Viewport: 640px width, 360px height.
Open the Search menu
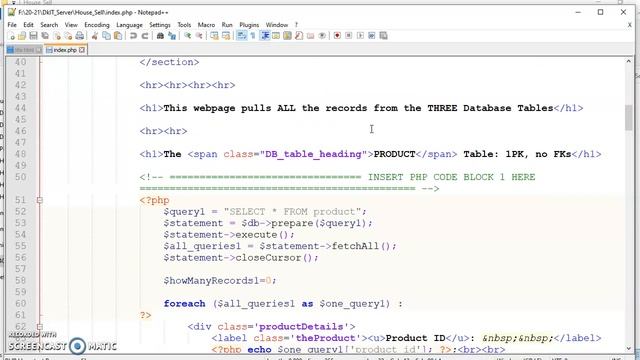point(49,25)
